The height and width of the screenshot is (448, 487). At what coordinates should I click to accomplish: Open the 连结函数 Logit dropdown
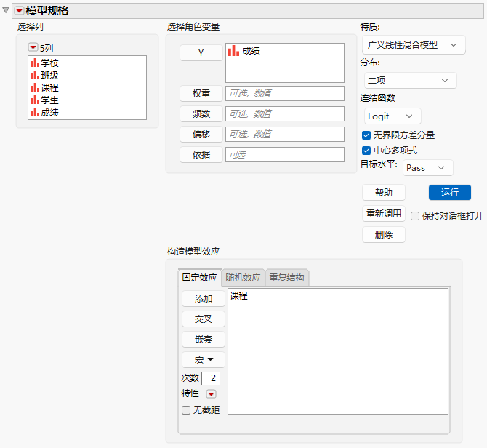[x=393, y=116]
